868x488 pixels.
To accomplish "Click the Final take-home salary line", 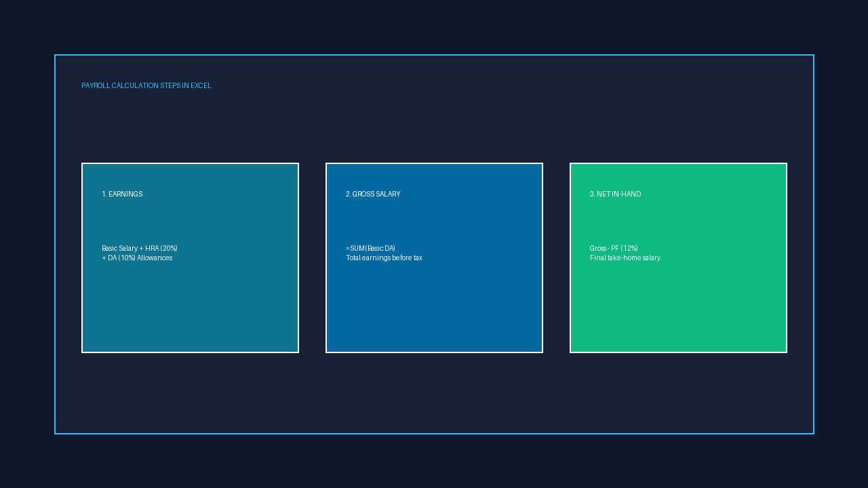I will click(625, 258).
